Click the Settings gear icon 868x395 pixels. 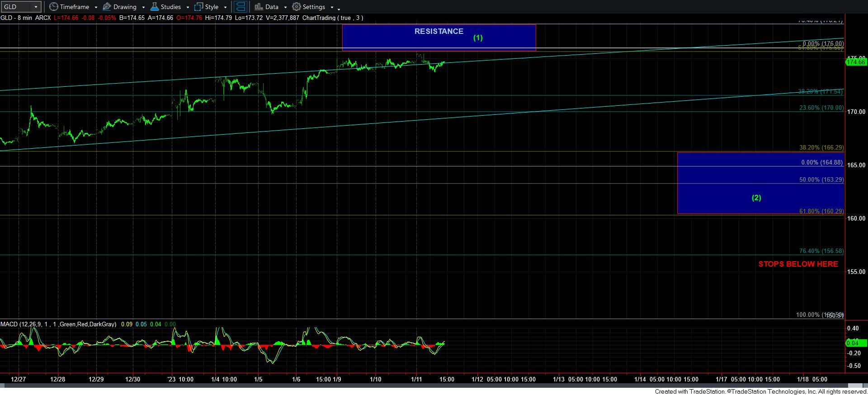(x=297, y=7)
